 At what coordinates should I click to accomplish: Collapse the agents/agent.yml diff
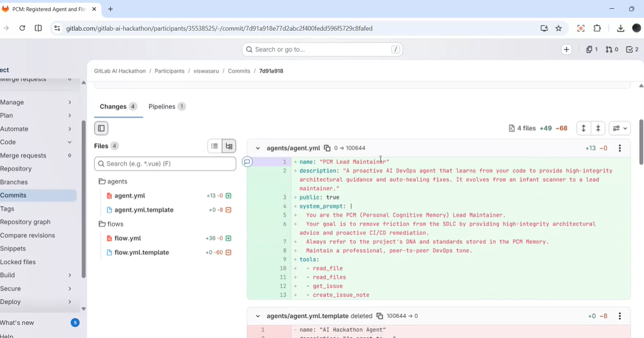pos(258,148)
